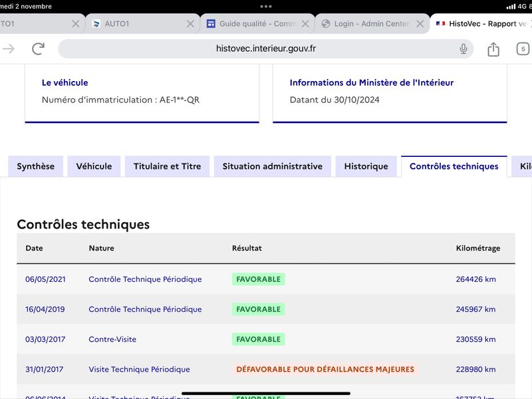This screenshot has height=399, width=532.
Task: Click the Kilométrage column header
Action: (478, 248)
